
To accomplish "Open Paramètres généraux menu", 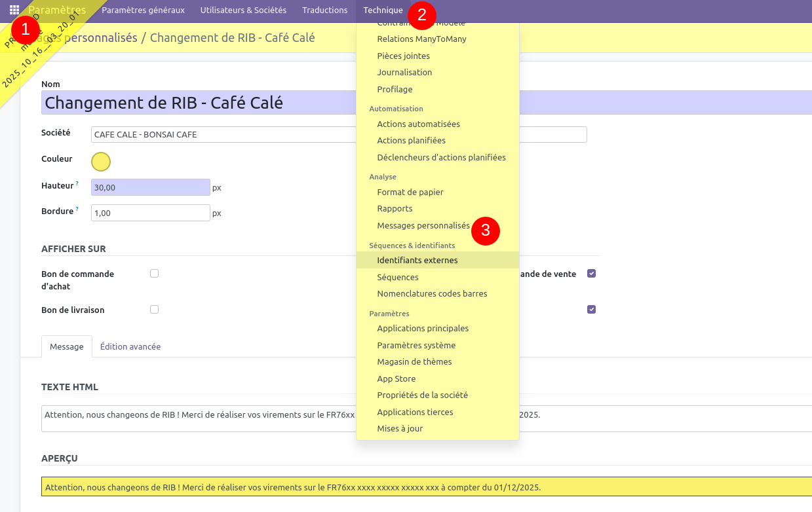I will (143, 10).
